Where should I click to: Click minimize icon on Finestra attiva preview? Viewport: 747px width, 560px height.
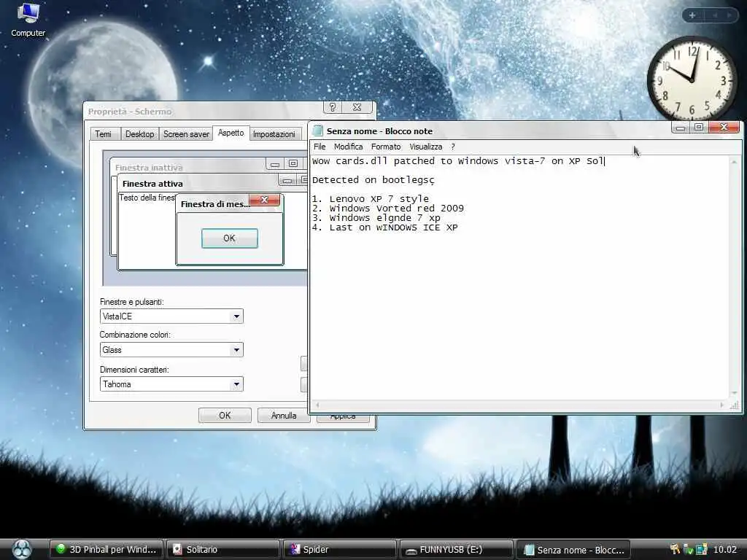[x=287, y=180]
